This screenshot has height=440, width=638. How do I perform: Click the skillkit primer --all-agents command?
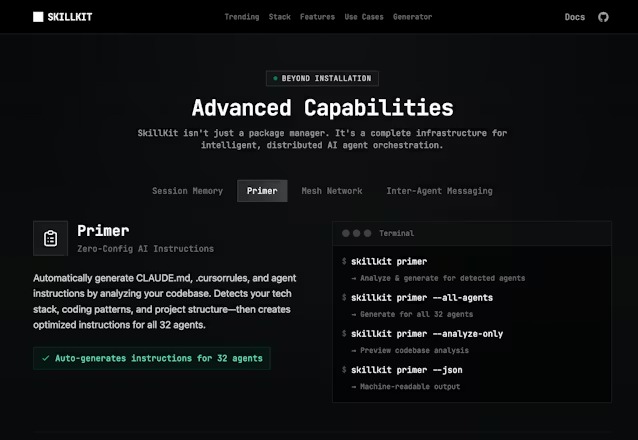pyautogui.click(x=422, y=298)
